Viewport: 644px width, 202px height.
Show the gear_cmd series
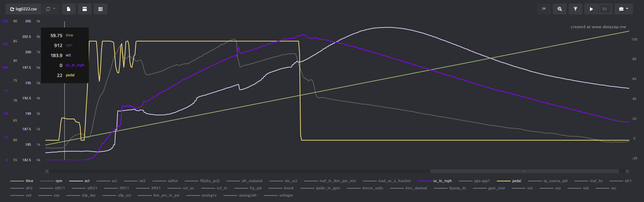489,188
